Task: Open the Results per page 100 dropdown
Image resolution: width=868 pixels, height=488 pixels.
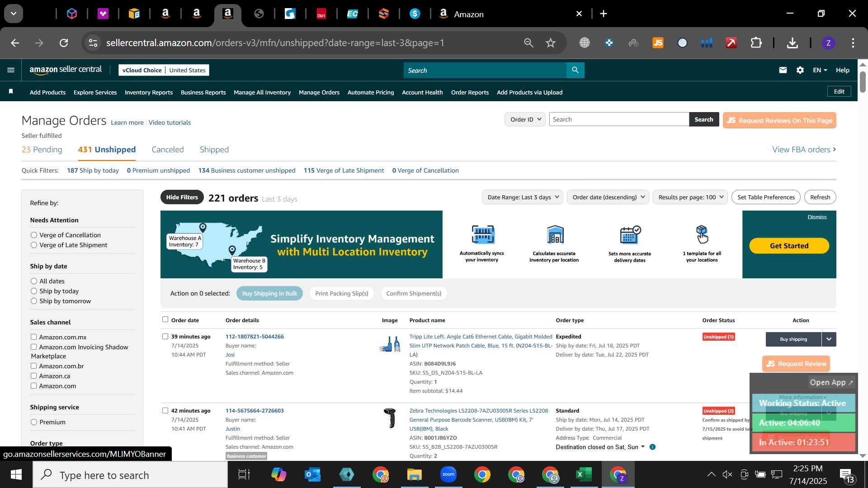Action: (x=690, y=197)
